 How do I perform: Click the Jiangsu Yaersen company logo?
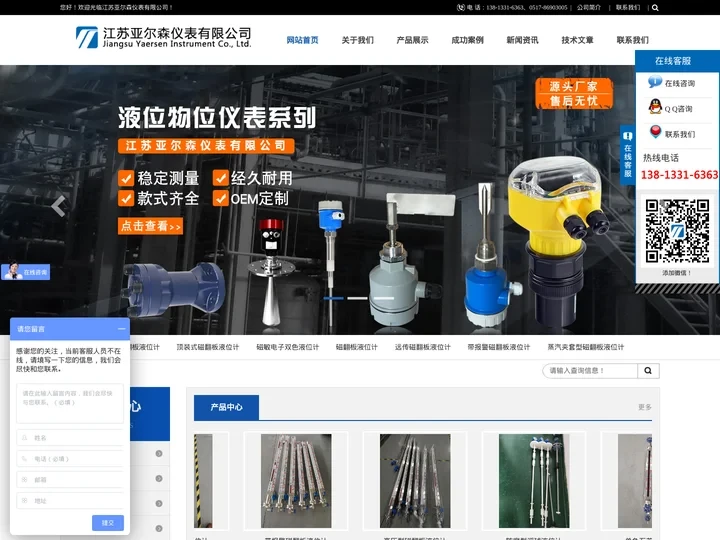163,37
